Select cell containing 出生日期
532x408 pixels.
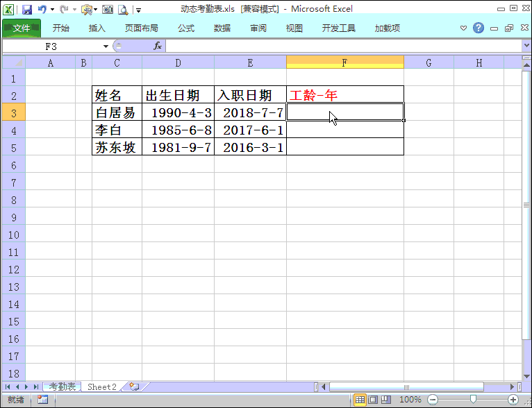pyautogui.click(x=178, y=95)
